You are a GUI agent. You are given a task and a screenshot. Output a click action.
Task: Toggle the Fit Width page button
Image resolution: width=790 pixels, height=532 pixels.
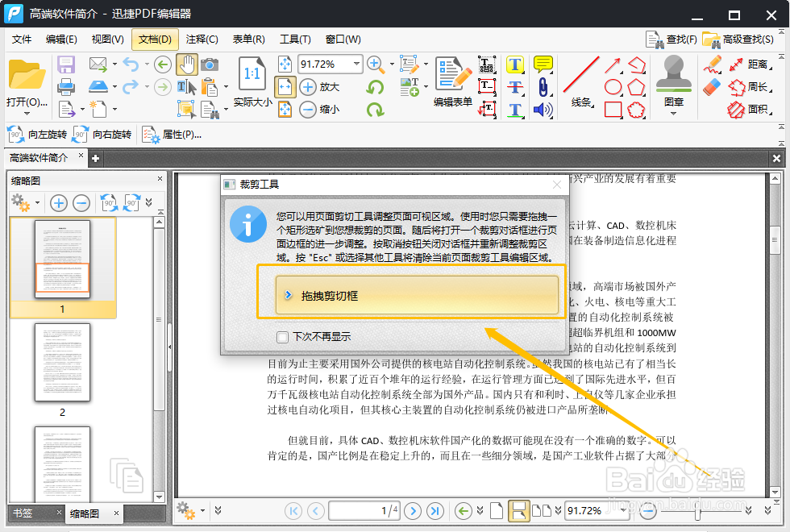pos(285,87)
